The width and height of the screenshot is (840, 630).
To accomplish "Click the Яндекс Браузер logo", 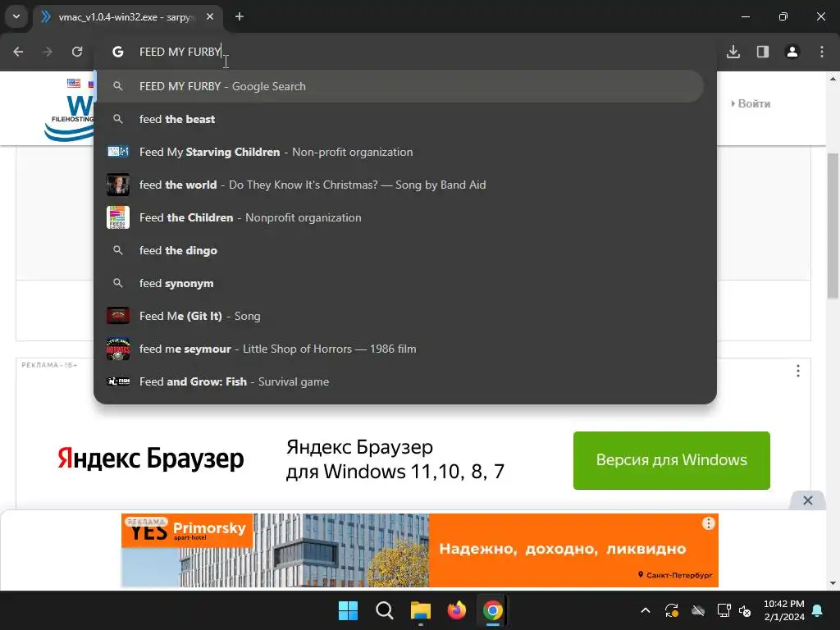I will point(151,459).
